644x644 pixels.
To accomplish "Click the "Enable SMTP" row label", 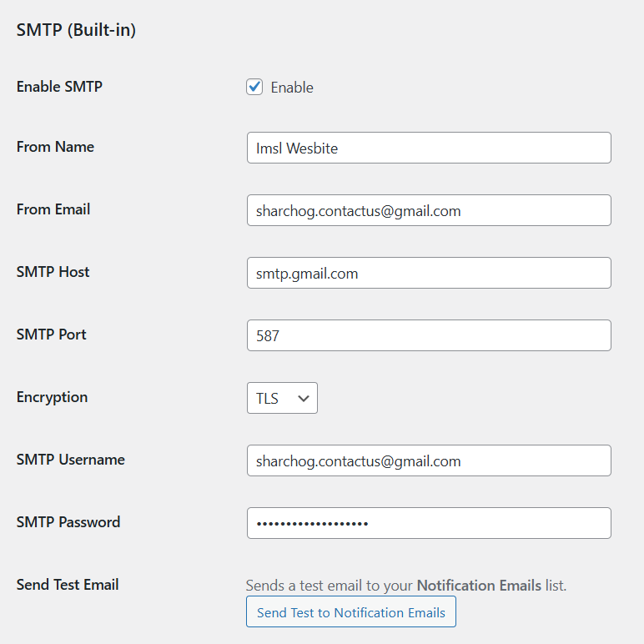I will click(x=59, y=86).
